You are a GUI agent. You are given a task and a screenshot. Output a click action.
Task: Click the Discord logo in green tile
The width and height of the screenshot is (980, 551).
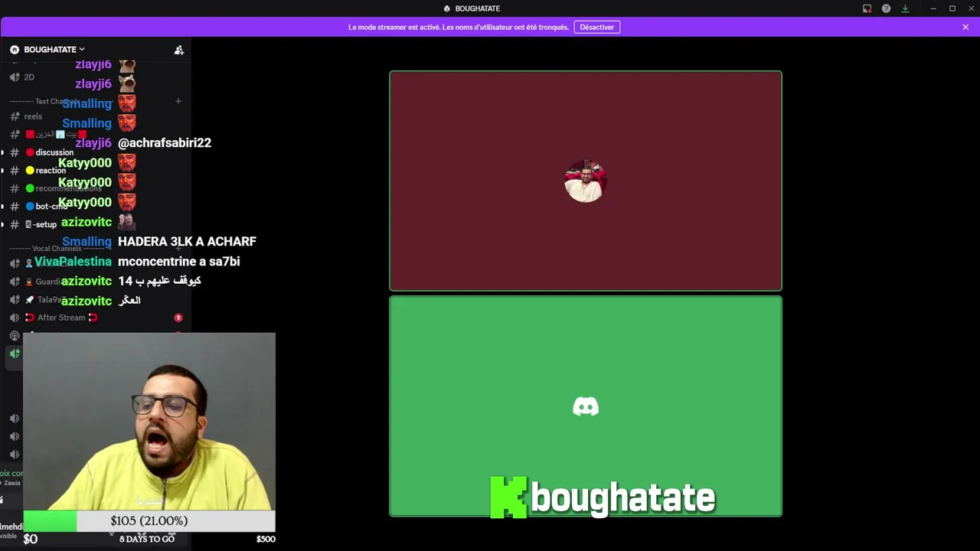point(586,406)
